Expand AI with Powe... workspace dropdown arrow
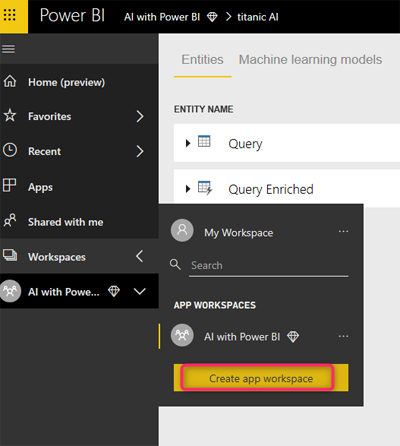 [139, 291]
